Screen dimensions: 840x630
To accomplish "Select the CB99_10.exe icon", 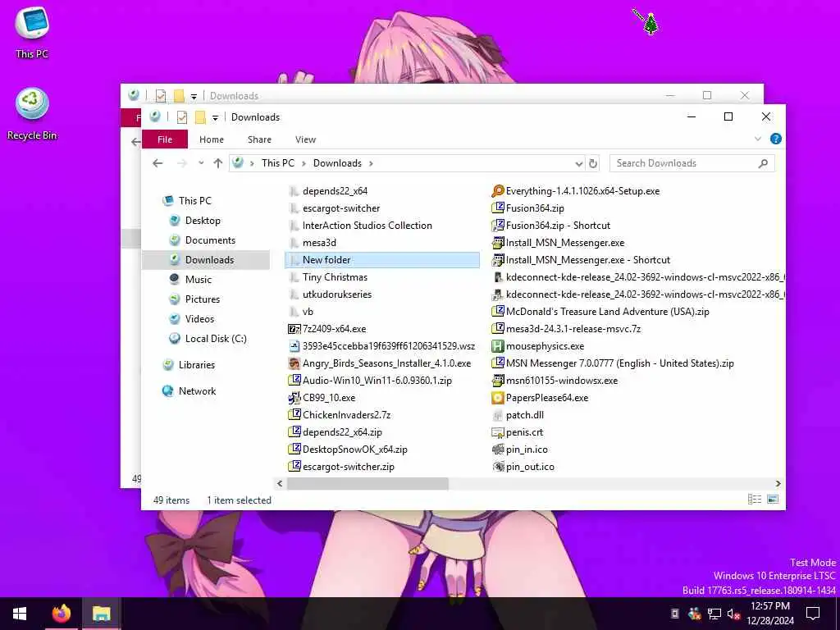I will (x=294, y=398).
